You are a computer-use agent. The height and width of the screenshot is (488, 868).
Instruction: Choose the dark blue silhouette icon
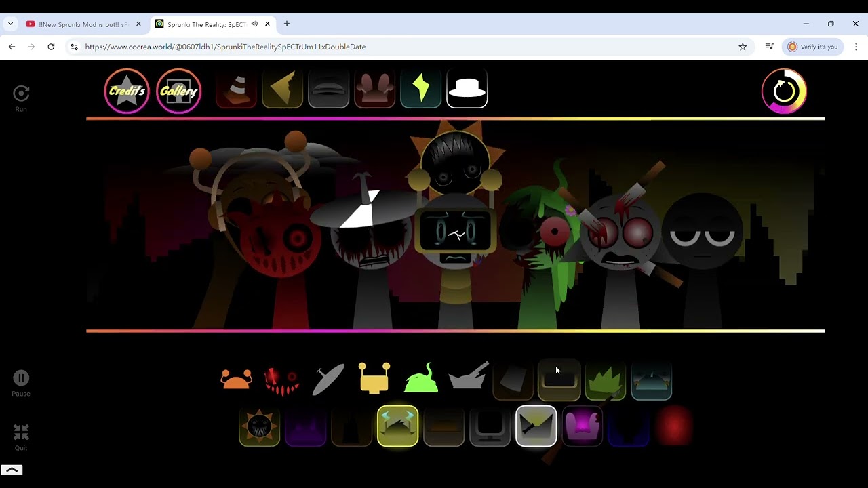click(628, 426)
